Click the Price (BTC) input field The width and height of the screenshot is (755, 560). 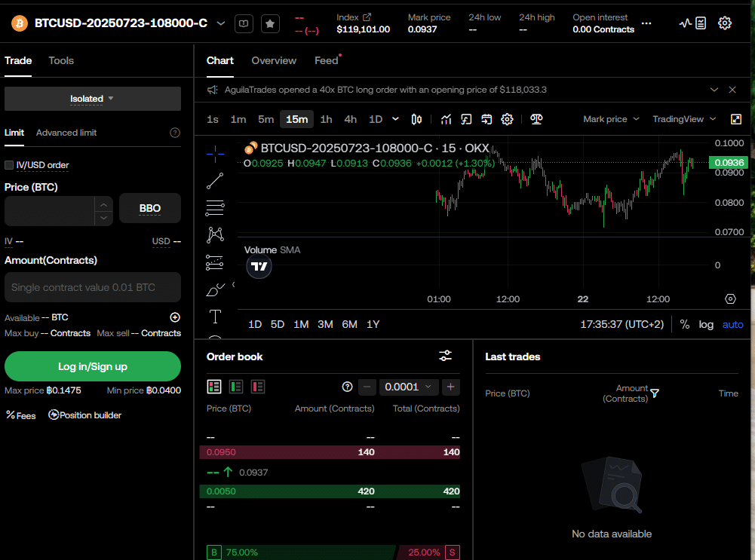coord(50,211)
